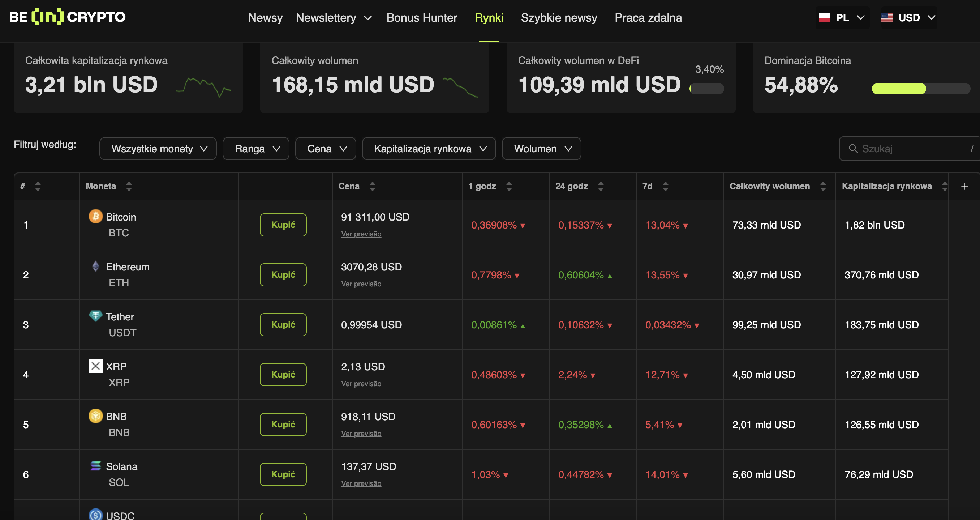Image resolution: width=980 pixels, height=520 pixels.
Task: Go to Szybkie newsy tab
Action: coord(559,17)
